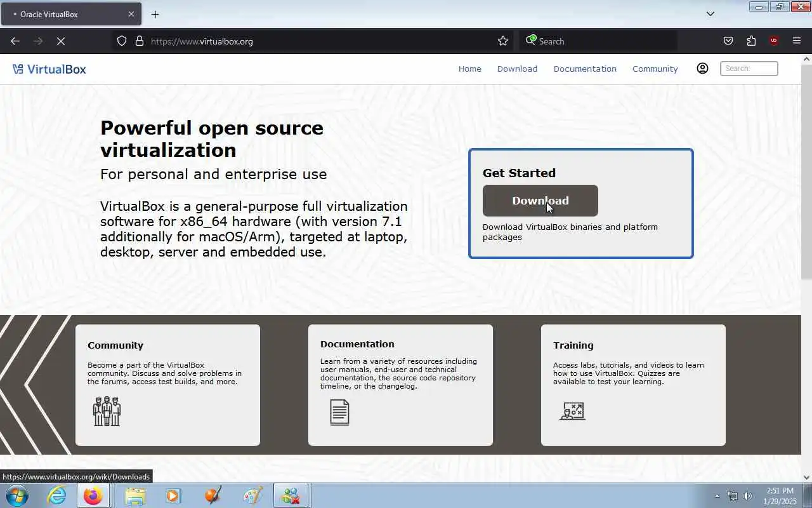Expand the list all tabs chevron
This screenshot has height=508, width=812.
[x=710, y=14]
